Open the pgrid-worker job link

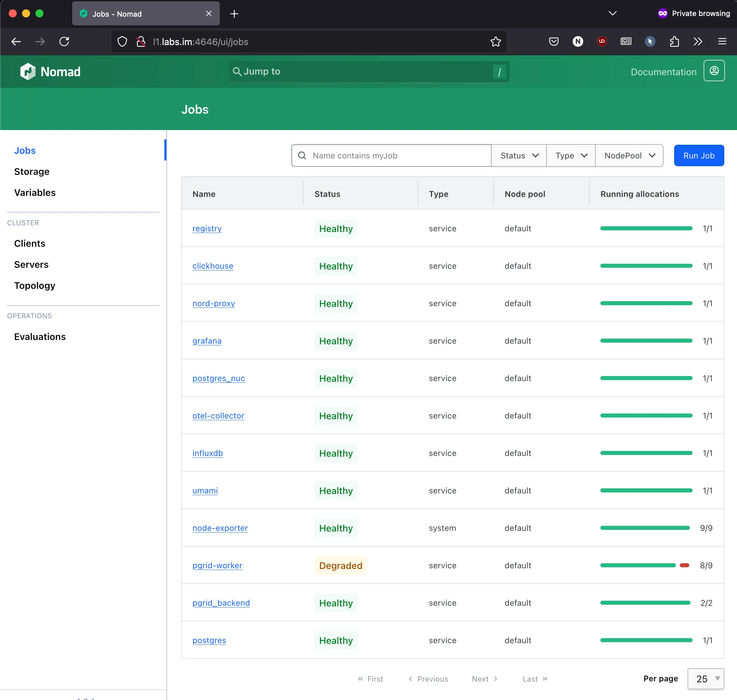coord(217,565)
